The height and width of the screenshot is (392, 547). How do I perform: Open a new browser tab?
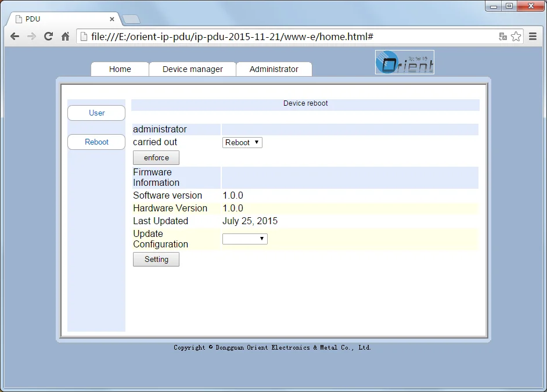pos(131,19)
